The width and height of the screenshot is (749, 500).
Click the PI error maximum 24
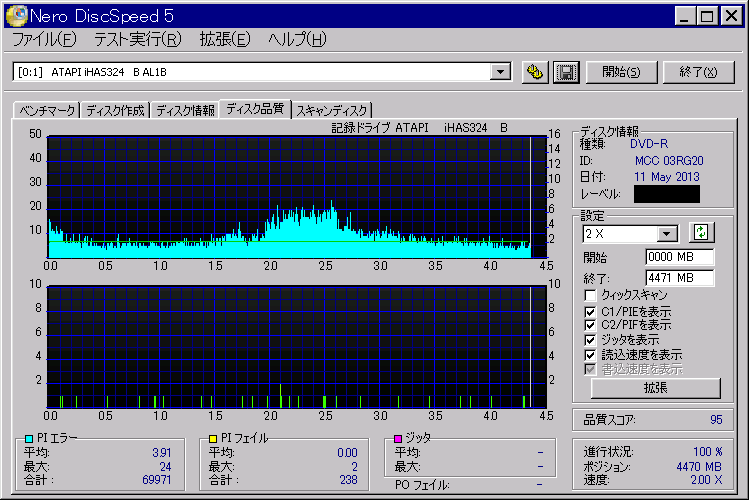pos(165,467)
